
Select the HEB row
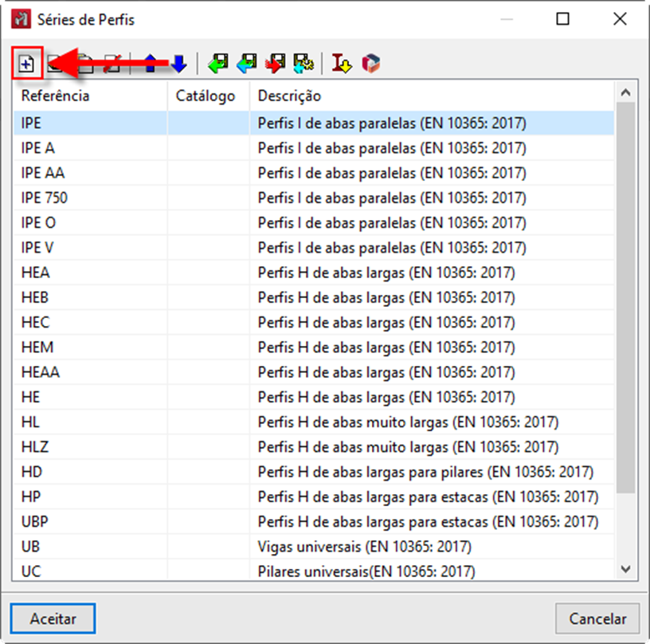[314, 297]
